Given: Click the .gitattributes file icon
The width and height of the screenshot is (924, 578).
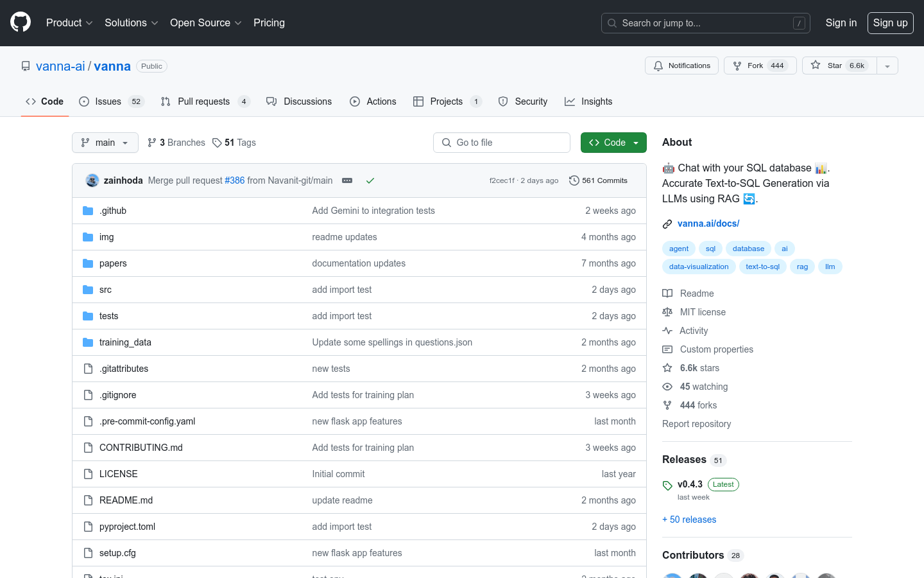Looking at the screenshot, I should (88, 369).
